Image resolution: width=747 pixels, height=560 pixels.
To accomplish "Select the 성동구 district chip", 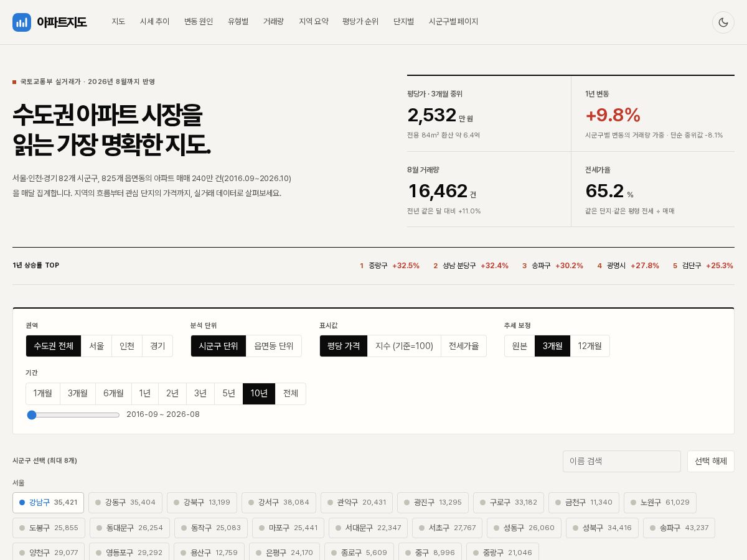I will point(524,528).
